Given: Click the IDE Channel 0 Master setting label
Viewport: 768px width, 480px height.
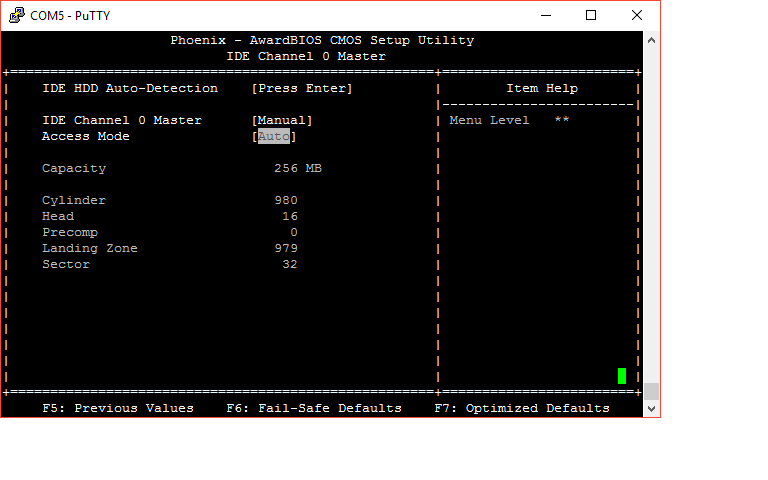Looking at the screenshot, I should (x=122, y=120).
